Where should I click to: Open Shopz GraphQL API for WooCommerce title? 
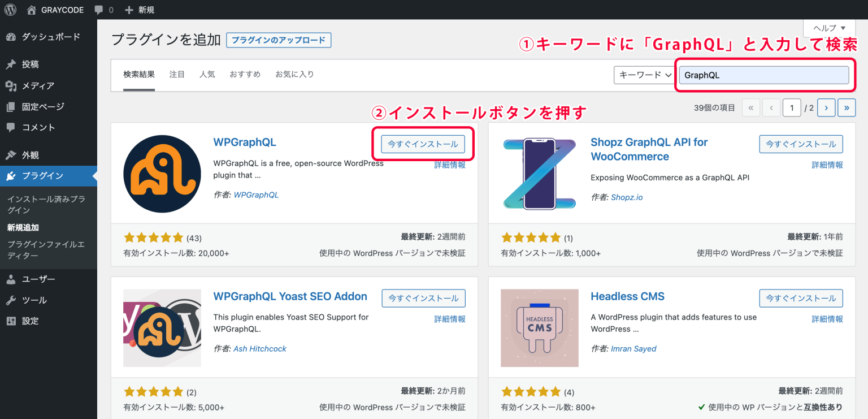pyautogui.click(x=649, y=149)
